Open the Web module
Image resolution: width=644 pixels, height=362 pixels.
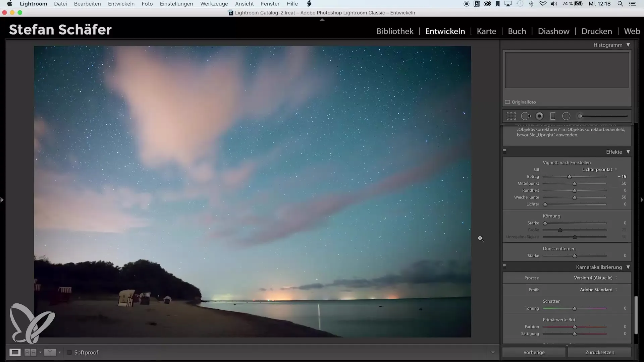(x=632, y=31)
